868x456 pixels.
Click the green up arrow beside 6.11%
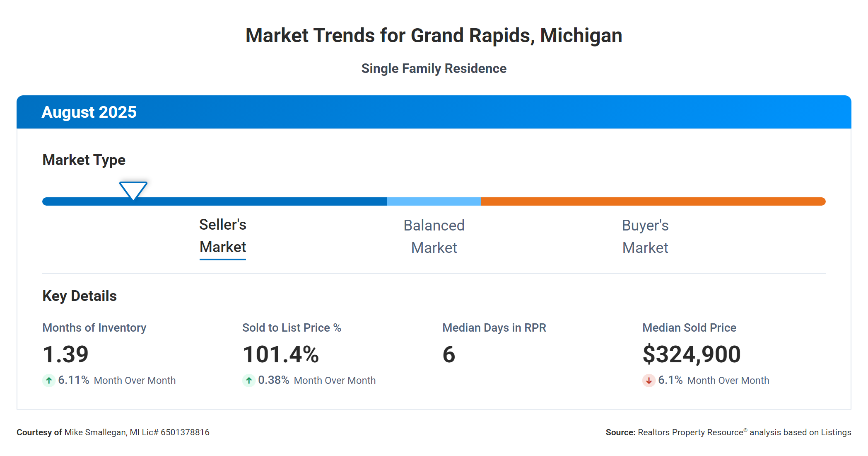click(49, 380)
